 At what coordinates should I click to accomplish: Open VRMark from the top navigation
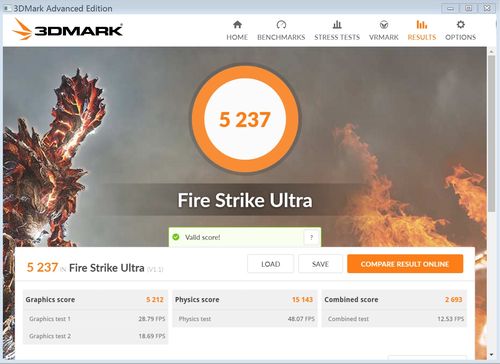[384, 30]
